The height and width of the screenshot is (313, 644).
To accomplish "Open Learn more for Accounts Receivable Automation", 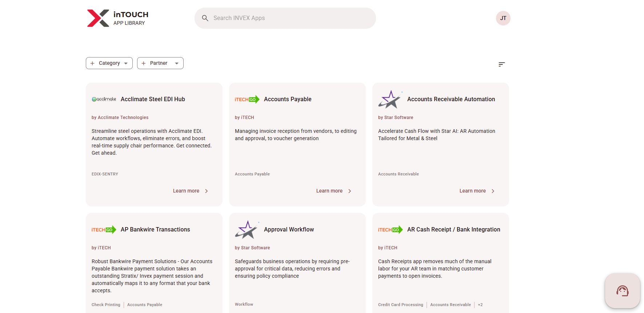I will [473, 191].
